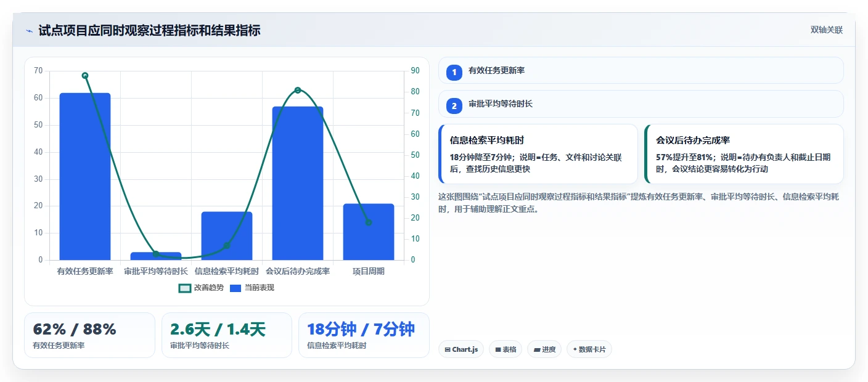Click the 项目周期 axis label
The width and height of the screenshot is (868, 382).
369,271
